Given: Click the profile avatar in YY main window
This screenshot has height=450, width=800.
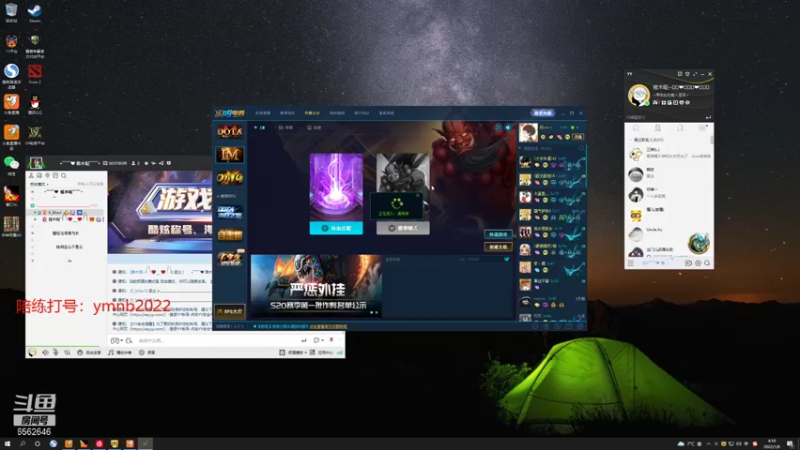Looking at the screenshot, I should click(x=638, y=95).
